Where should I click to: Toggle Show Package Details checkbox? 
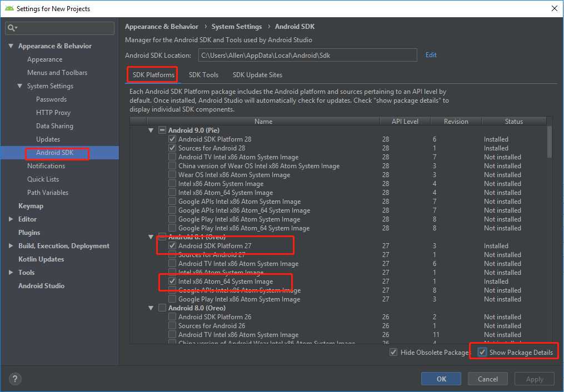482,352
